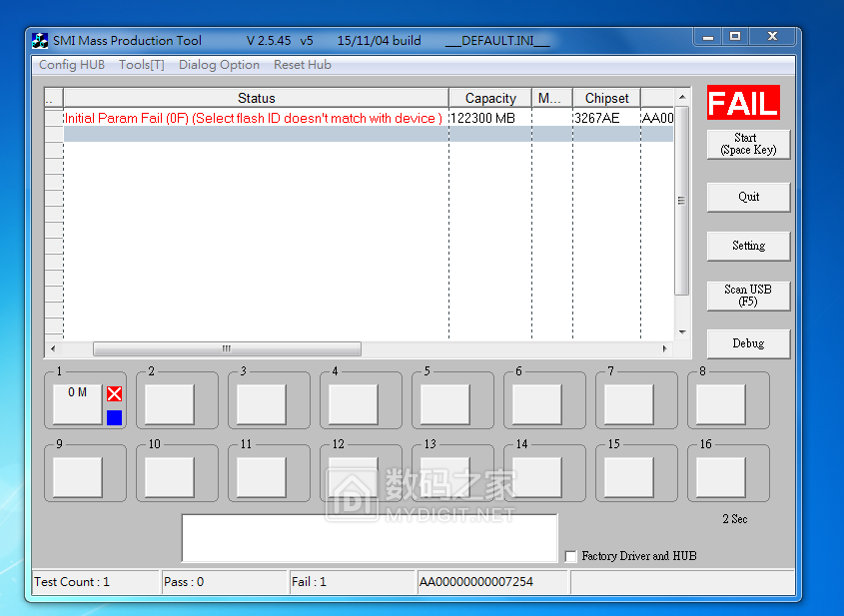
Task: Click the Debug button
Action: pyautogui.click(x=748, y=343)
